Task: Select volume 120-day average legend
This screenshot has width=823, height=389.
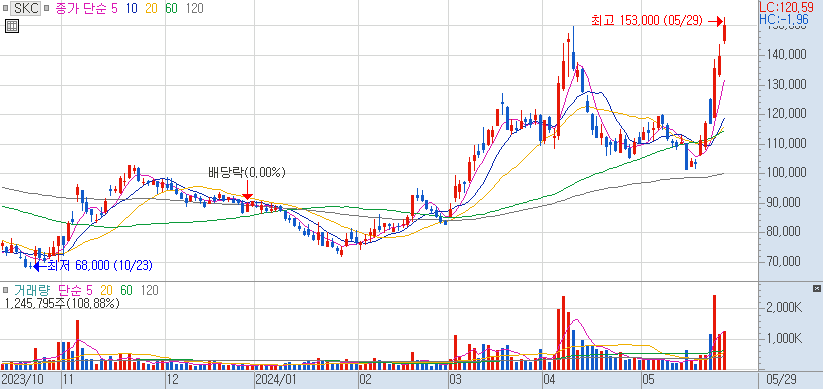Action: 150,290
